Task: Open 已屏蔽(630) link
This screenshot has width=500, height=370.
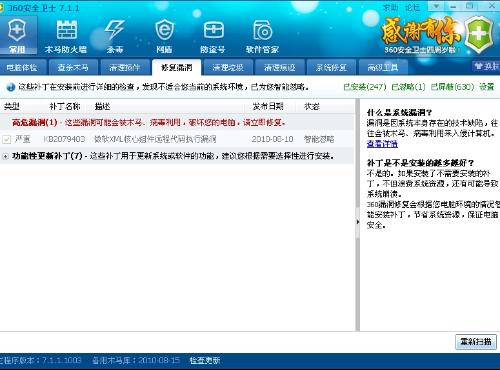Action: [x=452, y=87]
